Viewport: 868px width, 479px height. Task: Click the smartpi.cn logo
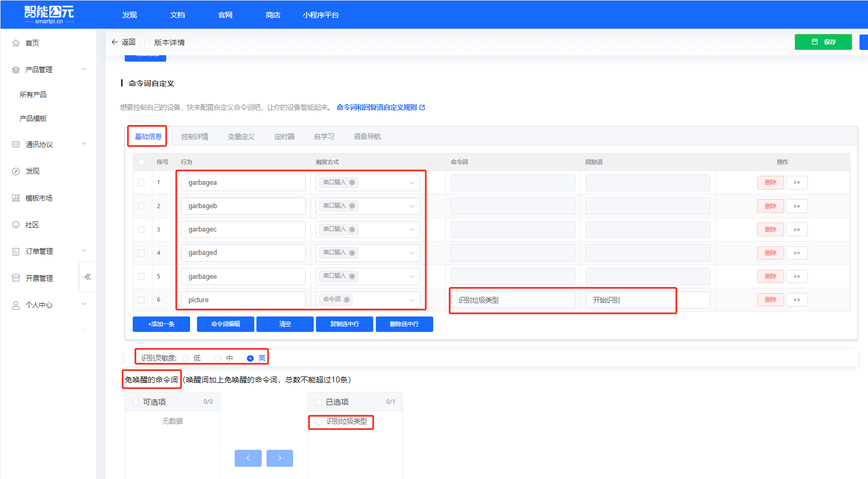pyautogui.click(x=49, y=14)
